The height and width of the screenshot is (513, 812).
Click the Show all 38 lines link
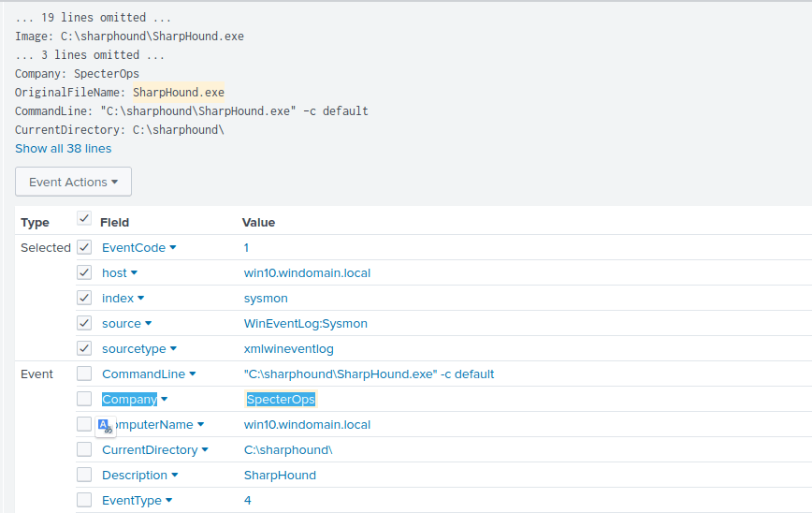tap(63, 149)
